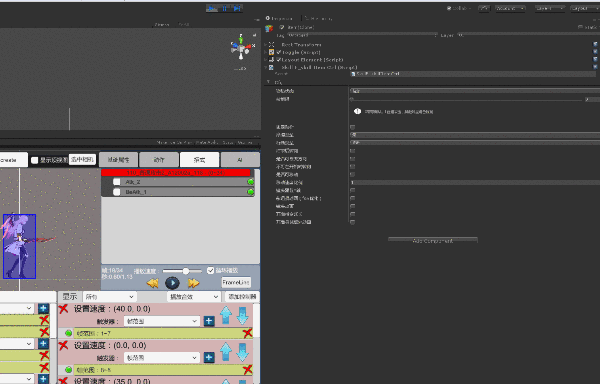This screenshot has height=384, width=600.
Task: Open settings icon on Rect Transform row
Action: pos(595,44)
